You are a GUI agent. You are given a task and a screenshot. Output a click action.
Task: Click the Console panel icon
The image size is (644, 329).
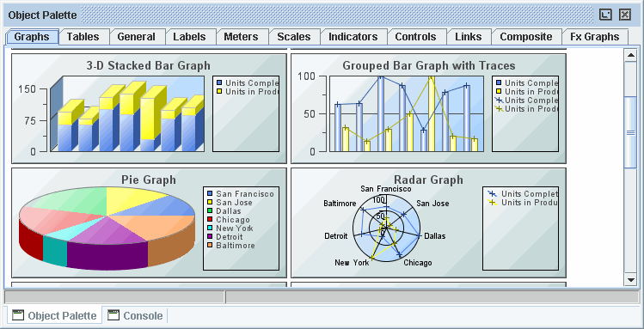tap(113, 315)
